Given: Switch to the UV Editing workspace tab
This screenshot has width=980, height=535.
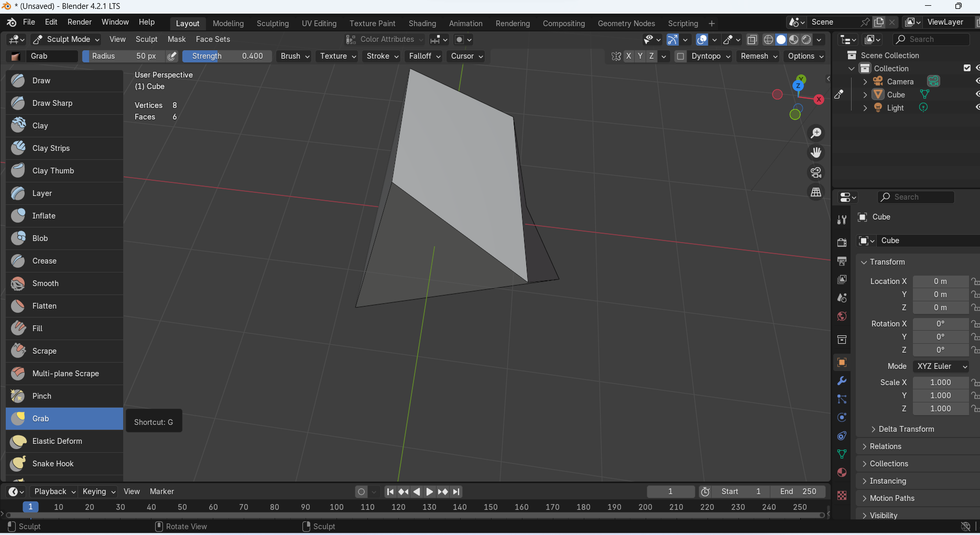Looking at the screenshot, I should point(319,24).
